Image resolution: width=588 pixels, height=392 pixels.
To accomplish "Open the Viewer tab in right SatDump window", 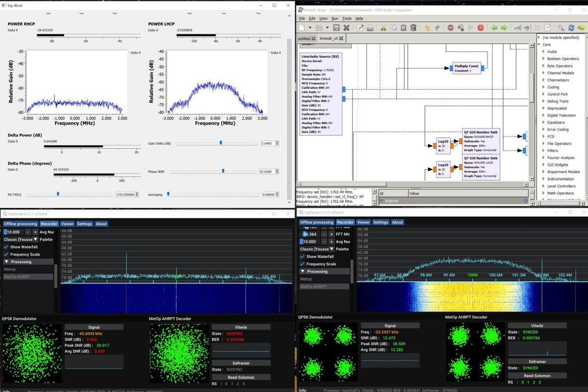I will [363, 222].
